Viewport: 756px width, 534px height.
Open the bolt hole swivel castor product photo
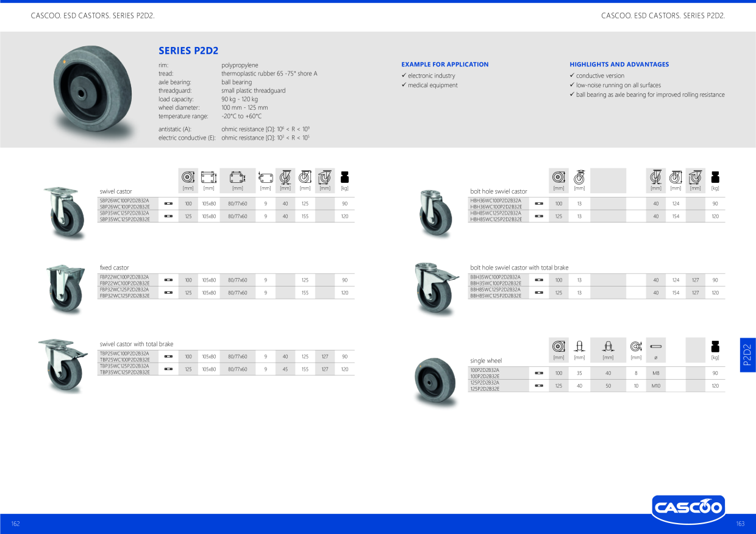(435, 213)
